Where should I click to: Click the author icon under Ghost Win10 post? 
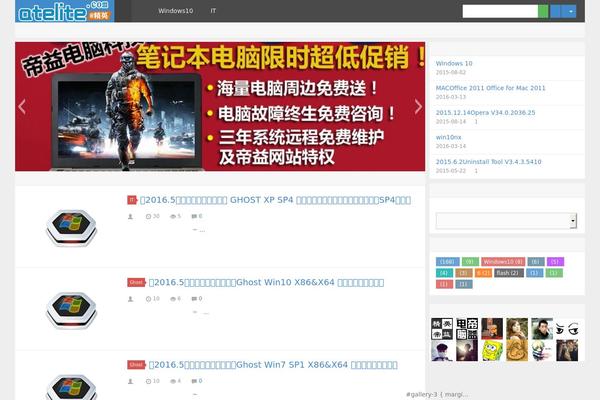(x=130, y=299)
